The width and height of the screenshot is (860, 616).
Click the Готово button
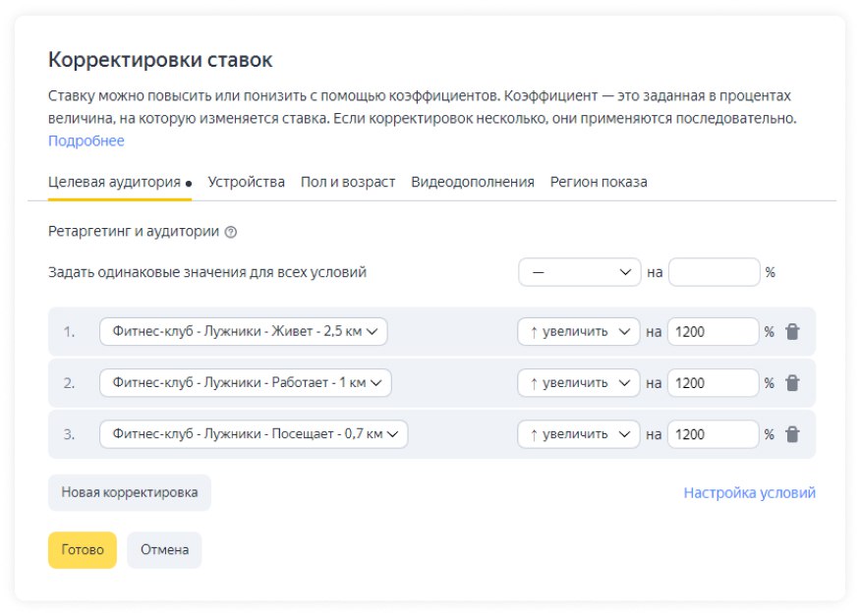coord(83,550)
